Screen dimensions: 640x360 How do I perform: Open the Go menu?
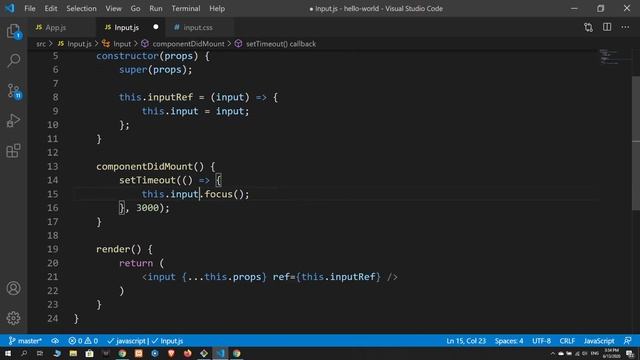(135, 8)
